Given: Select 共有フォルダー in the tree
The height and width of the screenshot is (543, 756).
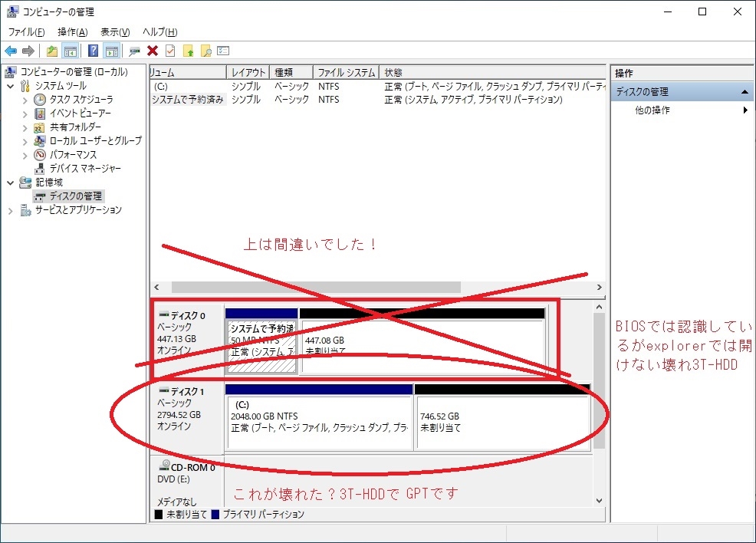Looking at the screenshot, I should click(x=75, y=127).
